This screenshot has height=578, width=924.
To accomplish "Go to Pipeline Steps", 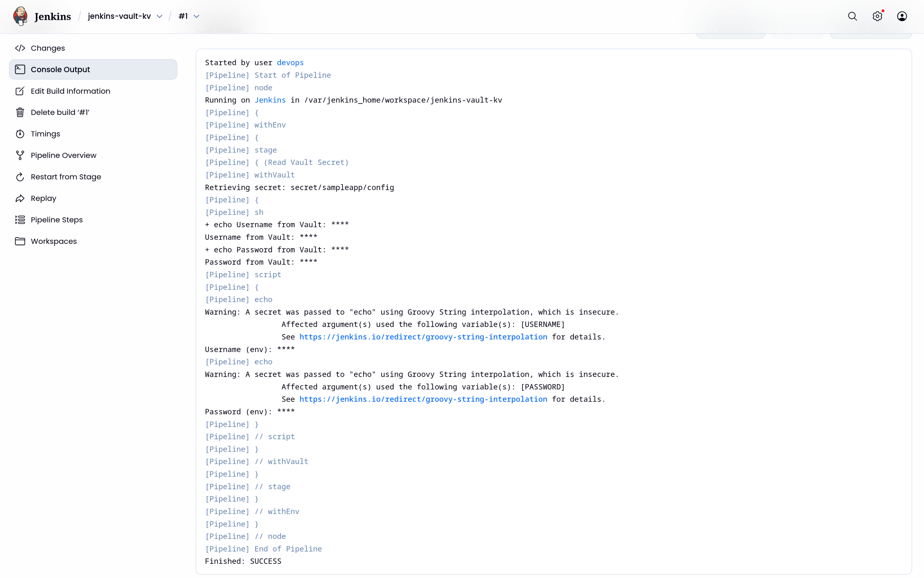I will 56,220.
